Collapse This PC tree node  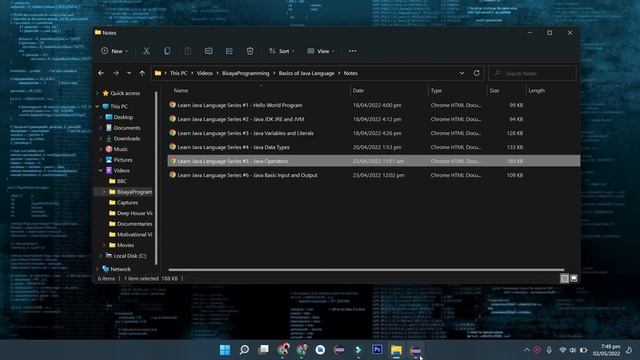click(x=98, y=106)
